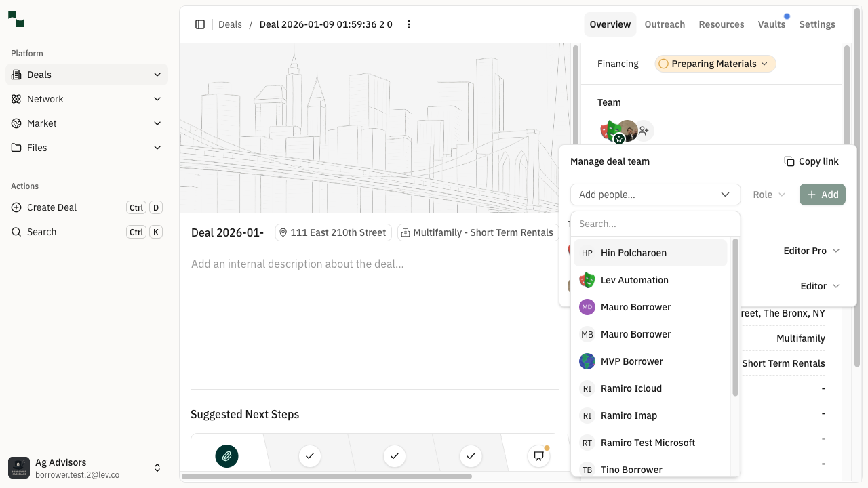This screenshot has height=488, width=868.
Task: Open the Role selector in manage team panel
Action: point(768,195)
